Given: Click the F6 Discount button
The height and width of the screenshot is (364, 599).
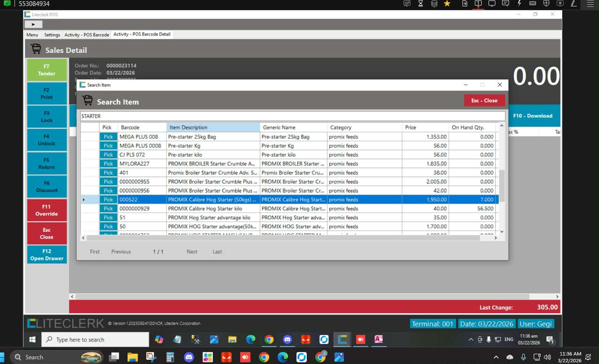Looking at the screenshot, I should [x=47, y=186].
